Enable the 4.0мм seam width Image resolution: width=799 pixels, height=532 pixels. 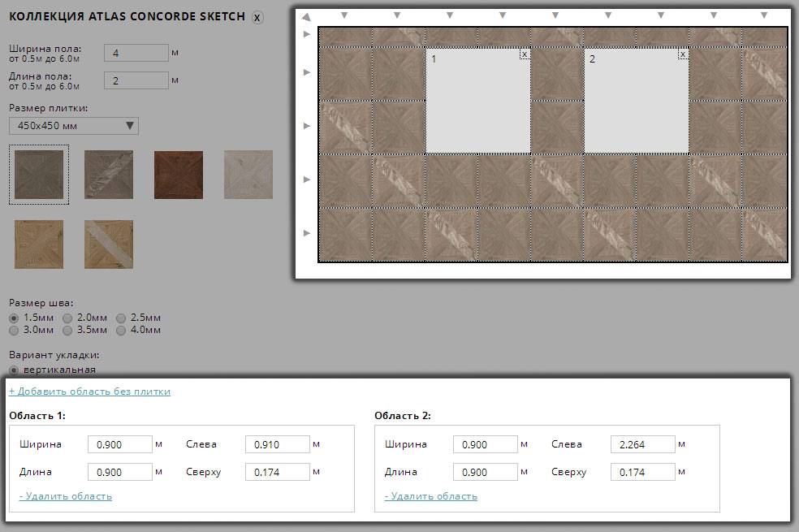tap(122, 330)
